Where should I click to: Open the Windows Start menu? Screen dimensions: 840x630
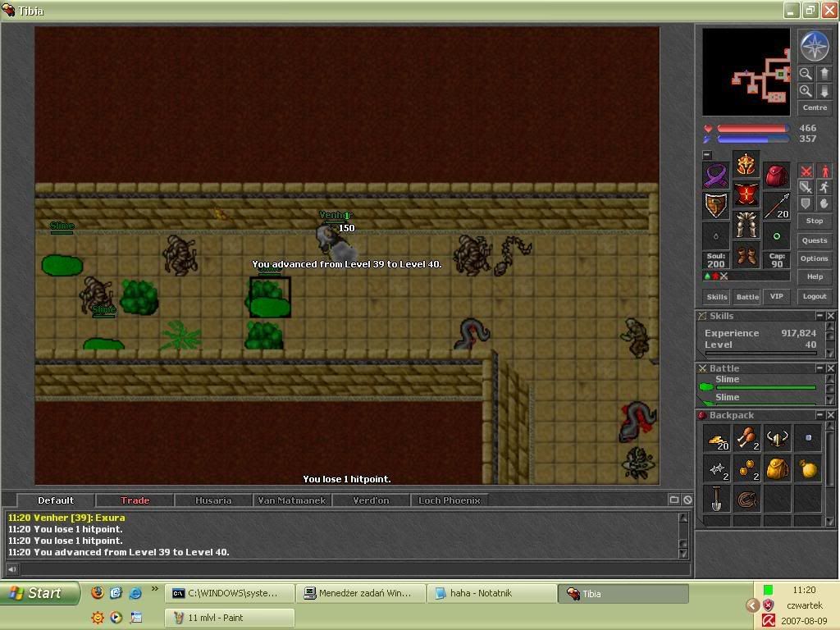[x=39, y=593]
